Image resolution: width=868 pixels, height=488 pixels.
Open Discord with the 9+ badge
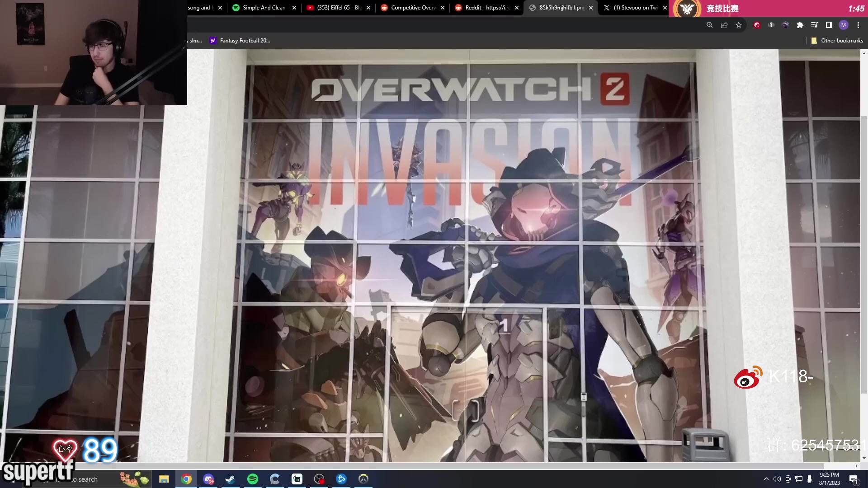[x=208, y=479]
